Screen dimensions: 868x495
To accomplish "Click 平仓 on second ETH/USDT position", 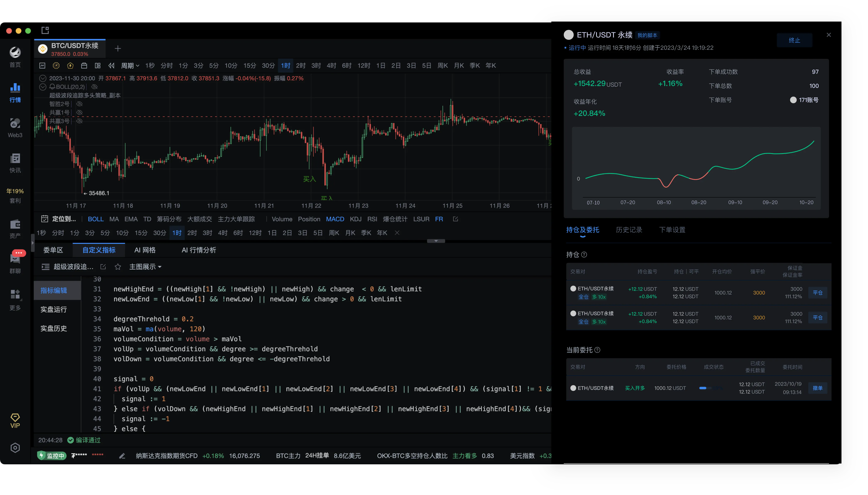I will pos(817,317).
